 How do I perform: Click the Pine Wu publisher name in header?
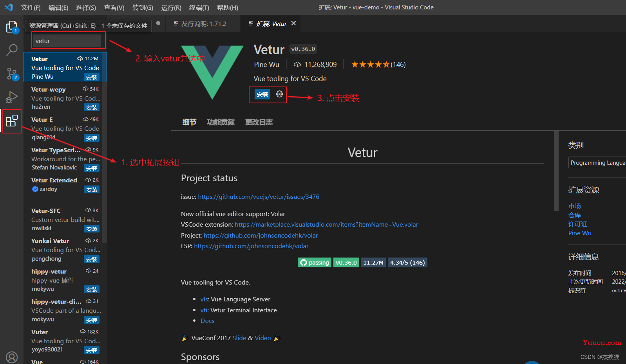pyautogui.click(x=266, y=65)
